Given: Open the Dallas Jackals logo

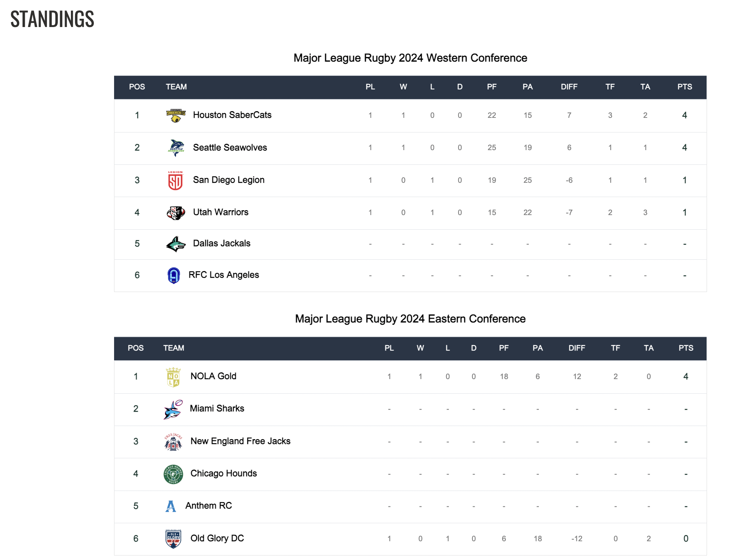Looking at the screenshot, I should [176, 244].
